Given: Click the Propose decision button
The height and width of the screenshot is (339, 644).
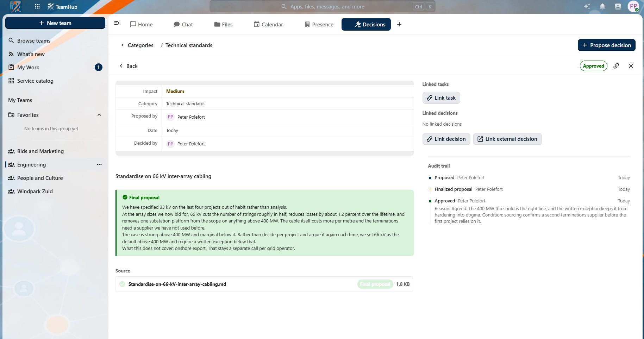Looking at the screenshot, I should click(x=607, y=45).
